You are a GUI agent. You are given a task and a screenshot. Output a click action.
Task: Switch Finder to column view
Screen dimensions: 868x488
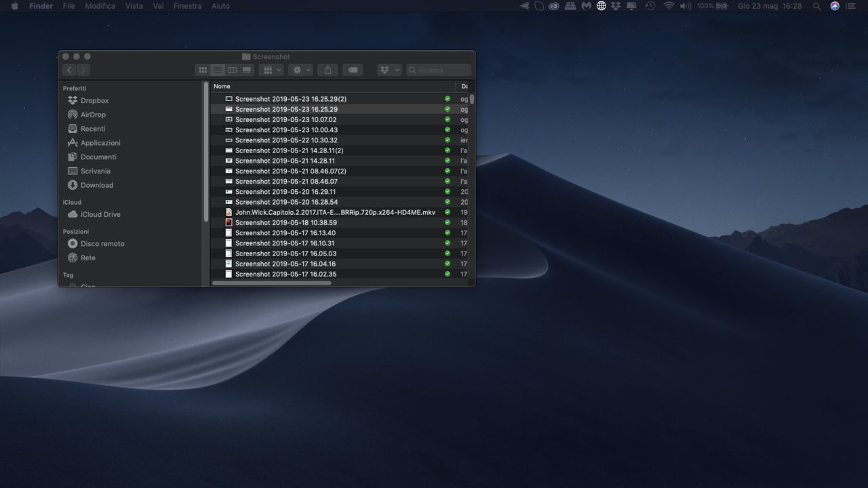coord(232,70)
